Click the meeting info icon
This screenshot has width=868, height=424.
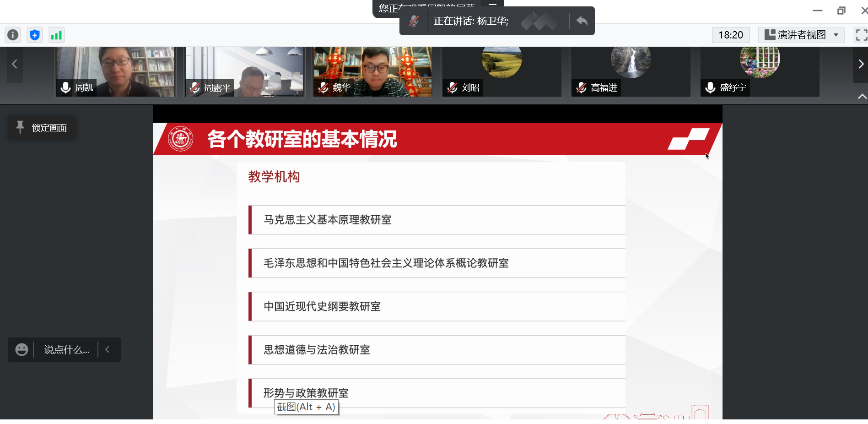(x=13, y=35)
